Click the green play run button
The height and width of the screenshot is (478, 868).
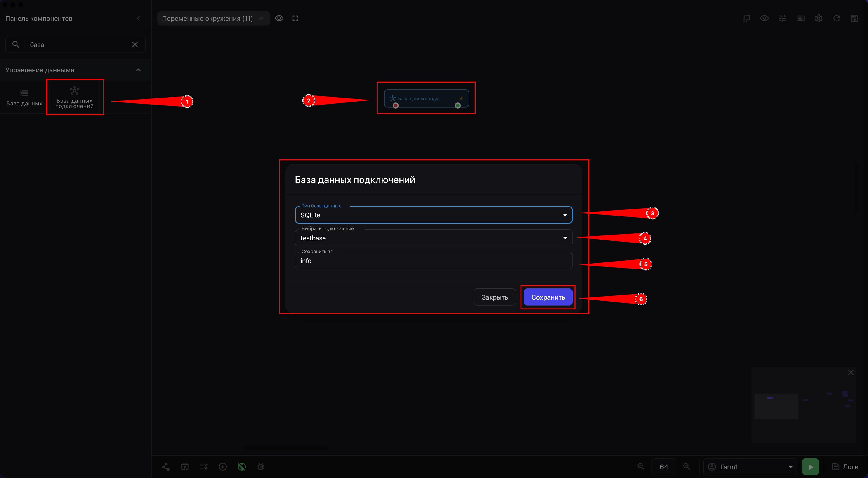pyautogui.click(x=811, y=467)
